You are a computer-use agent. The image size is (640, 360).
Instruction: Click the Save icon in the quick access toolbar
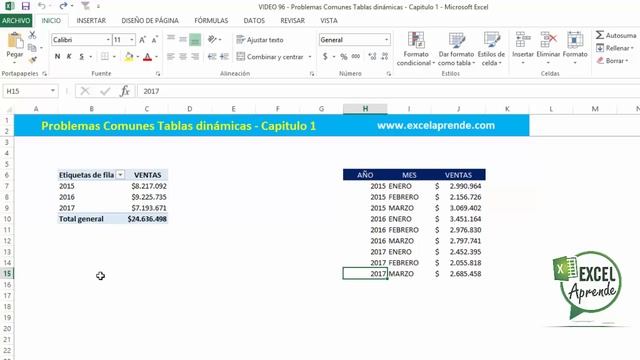(26, 6)
